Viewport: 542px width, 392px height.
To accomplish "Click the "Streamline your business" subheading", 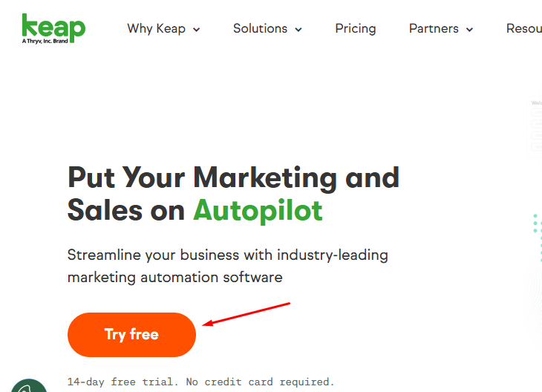I will pos(227,255).
